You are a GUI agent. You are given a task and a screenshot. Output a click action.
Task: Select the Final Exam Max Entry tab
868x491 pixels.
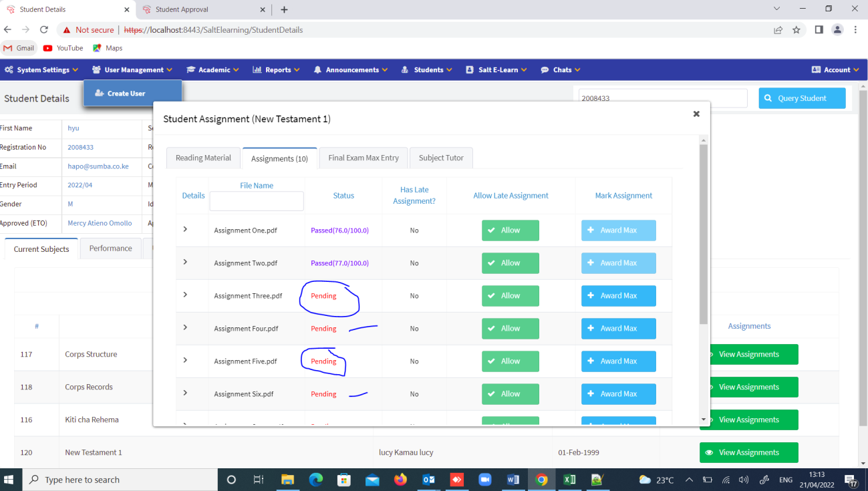(364, 158)
